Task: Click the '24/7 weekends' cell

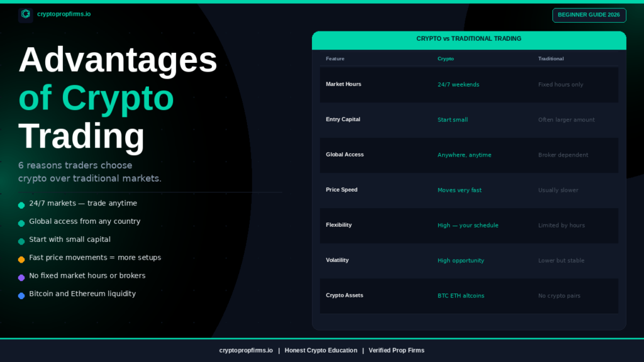Action: click(458, 85)
